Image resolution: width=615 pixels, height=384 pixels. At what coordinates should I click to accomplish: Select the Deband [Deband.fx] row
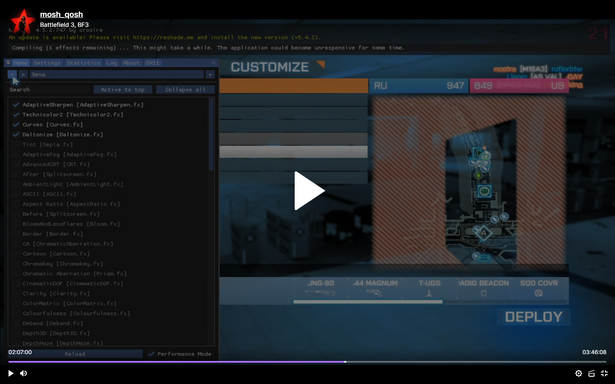[53, 323]
